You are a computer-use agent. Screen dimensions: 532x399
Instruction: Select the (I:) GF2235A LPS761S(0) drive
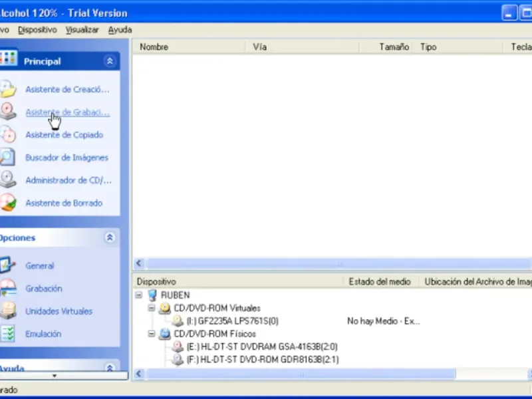[x=232, y=321]
